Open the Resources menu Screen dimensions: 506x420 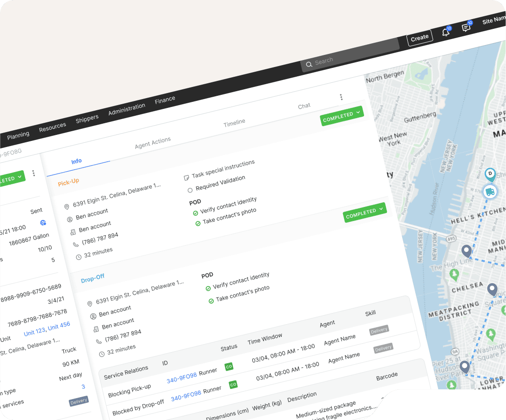point(53,127)
